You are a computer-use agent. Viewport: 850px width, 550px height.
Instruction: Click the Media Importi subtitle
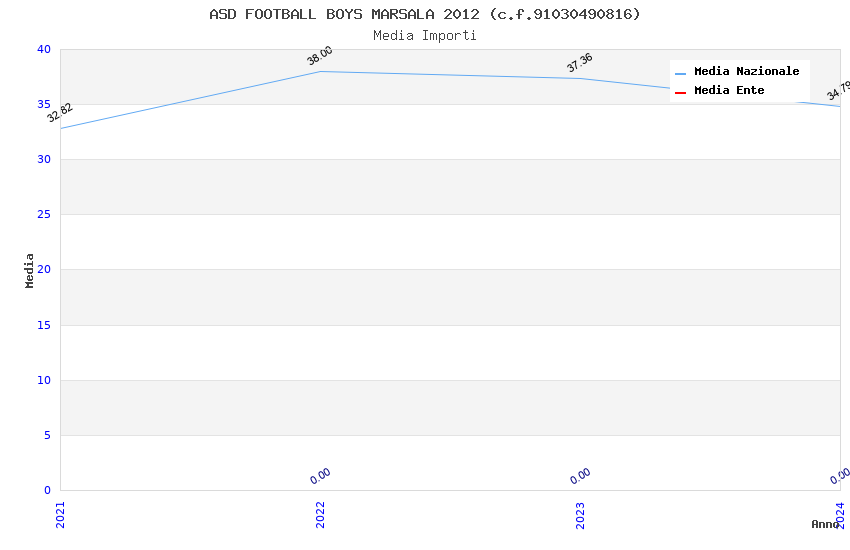(425, 36)
